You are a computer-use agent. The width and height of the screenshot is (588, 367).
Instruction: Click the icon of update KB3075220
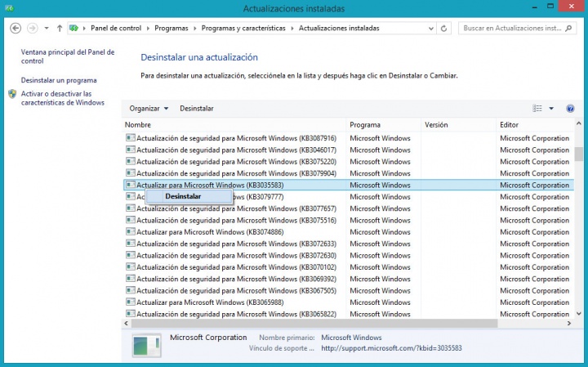[131, 161]
